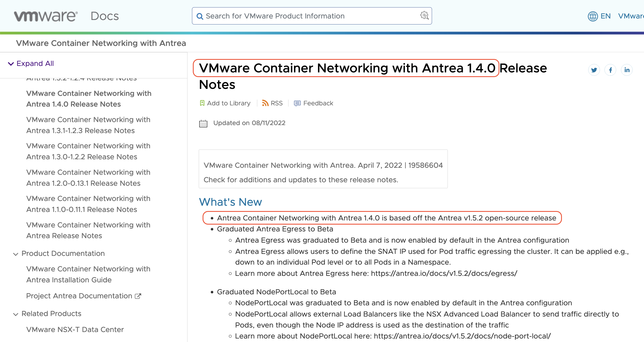
Task: Click the calendar icon beside Updated date
Action: pos(203,123)
